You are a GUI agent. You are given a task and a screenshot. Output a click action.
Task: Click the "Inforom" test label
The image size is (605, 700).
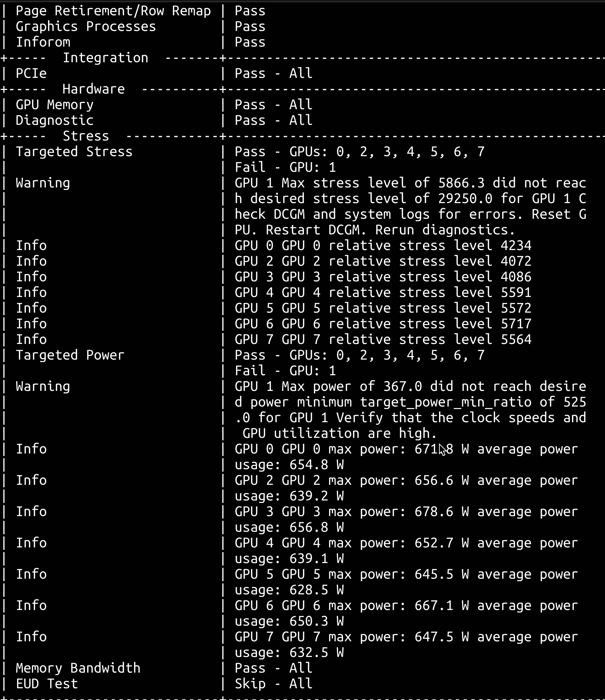point(43,42)
